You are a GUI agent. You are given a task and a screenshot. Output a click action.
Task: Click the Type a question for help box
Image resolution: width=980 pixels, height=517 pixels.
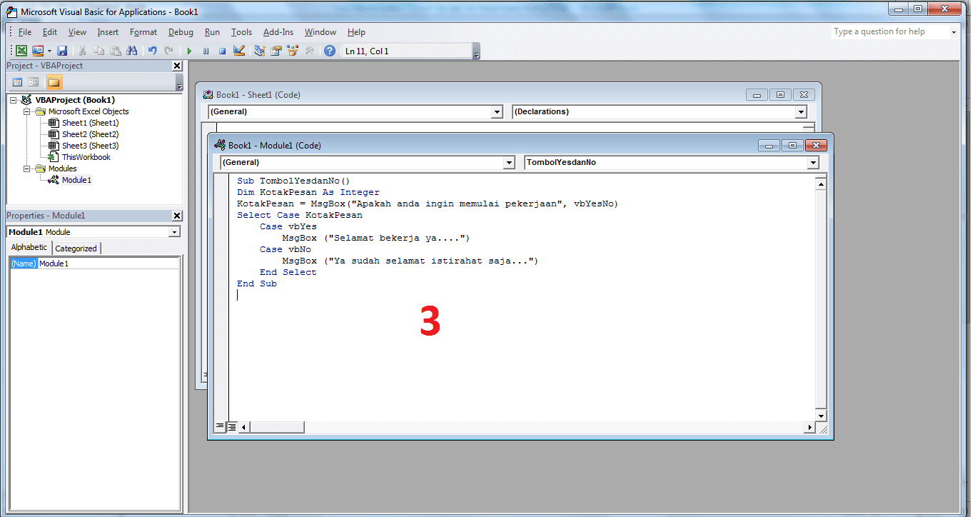pyautogui.click(x=889, y=31)
